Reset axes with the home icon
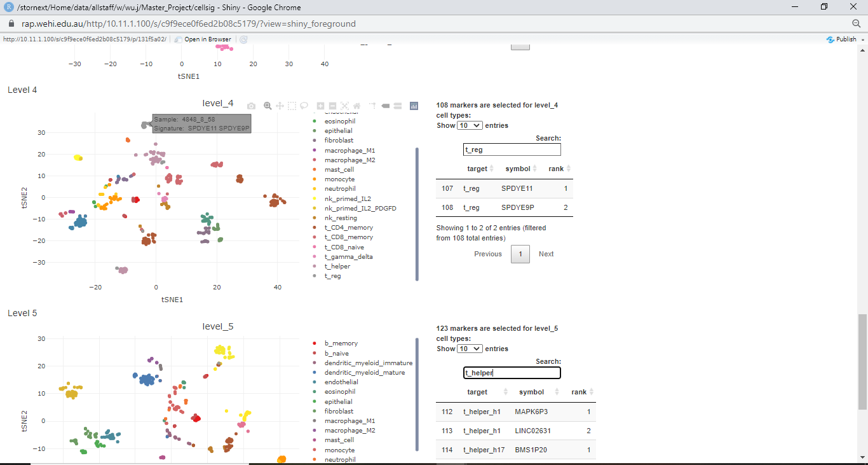This screenshot has height=465, width=868. 357,106
